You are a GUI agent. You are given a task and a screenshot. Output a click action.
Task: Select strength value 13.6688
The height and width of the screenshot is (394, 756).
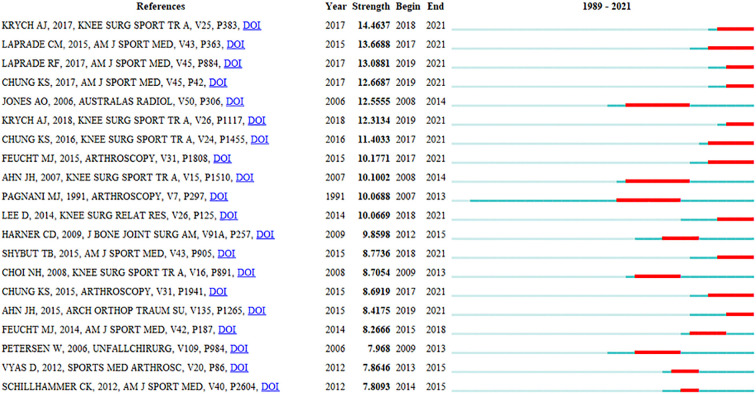pyautogui.click(x=374, y=44)
